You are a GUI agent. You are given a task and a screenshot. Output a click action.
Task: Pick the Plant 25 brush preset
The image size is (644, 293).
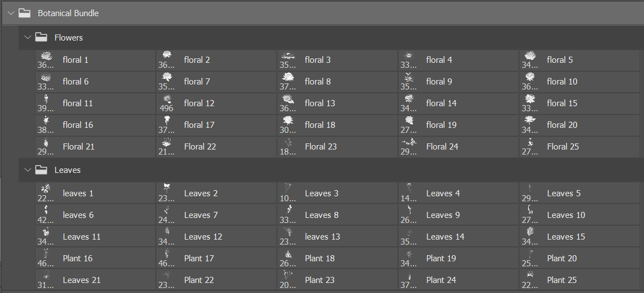[562, 280]
